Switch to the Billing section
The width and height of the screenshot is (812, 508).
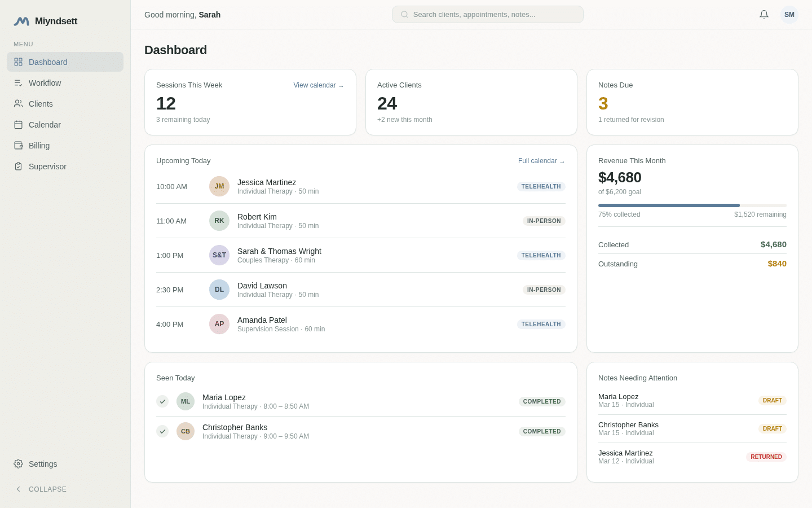pos(39,146)
